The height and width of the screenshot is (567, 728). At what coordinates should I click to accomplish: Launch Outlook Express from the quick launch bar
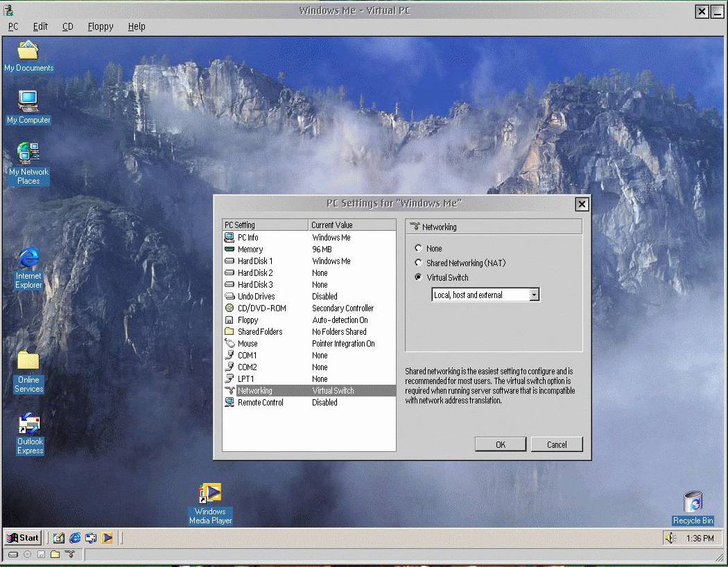91,538
